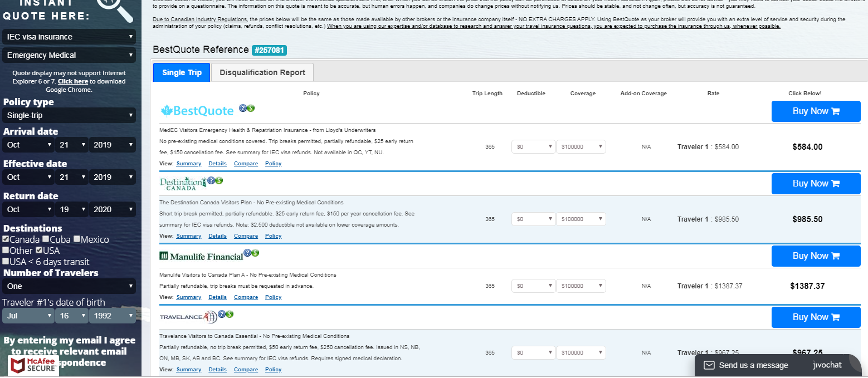Screen dimensions: 868x378
Task: Click the help icon beside BestQuote logo
Action: (243, 108)
